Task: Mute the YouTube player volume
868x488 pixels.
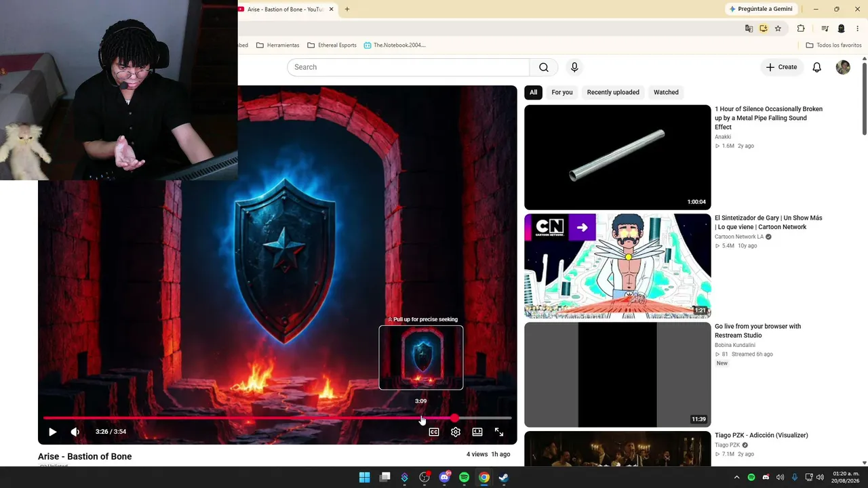Action: pyautogui.click(x=75, y=432)
